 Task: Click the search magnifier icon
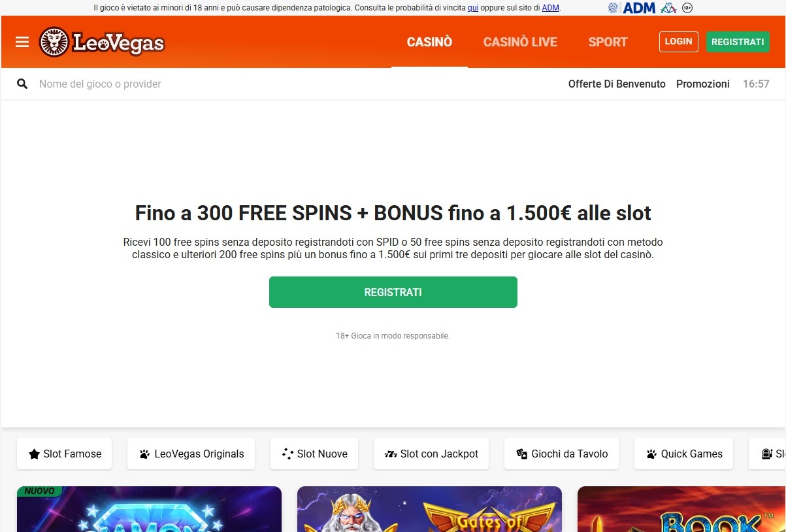[x=22, y=84]
